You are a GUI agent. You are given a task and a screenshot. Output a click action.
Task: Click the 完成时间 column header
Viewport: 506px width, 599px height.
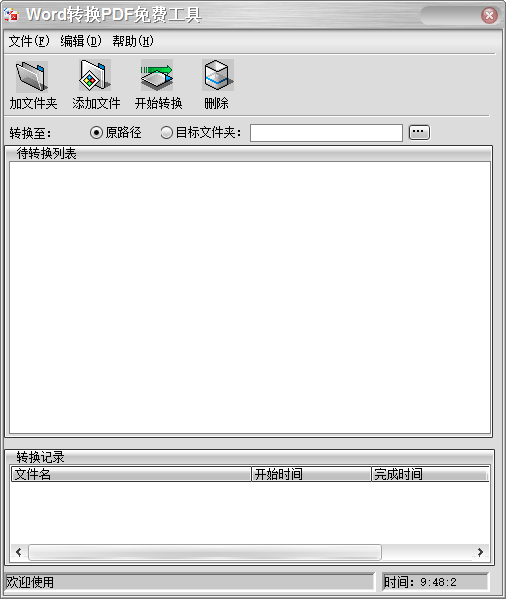[x=430, y=474]
